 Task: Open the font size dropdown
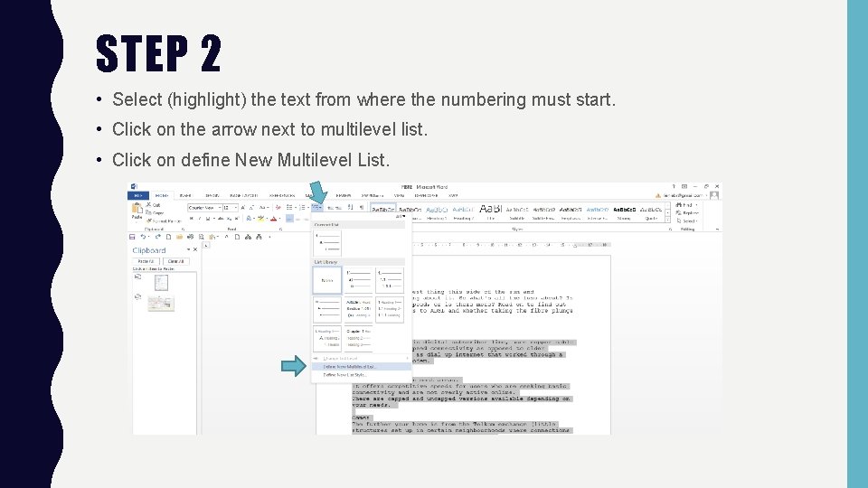point(236,208)
